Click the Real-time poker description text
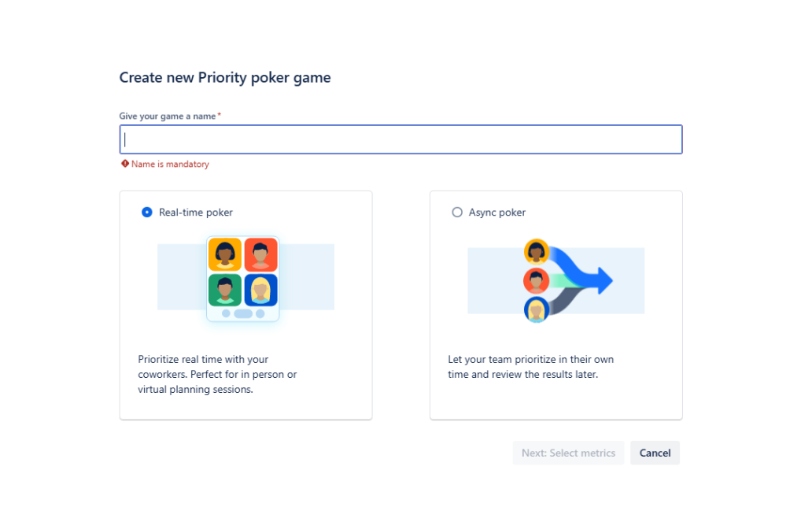 coord(217,374)
